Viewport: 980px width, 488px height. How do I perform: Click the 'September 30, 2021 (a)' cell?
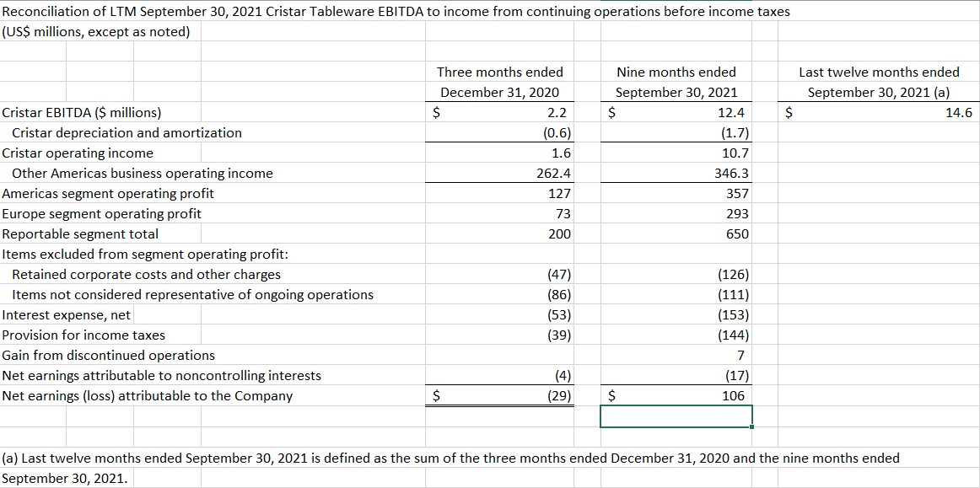[879, 93]
